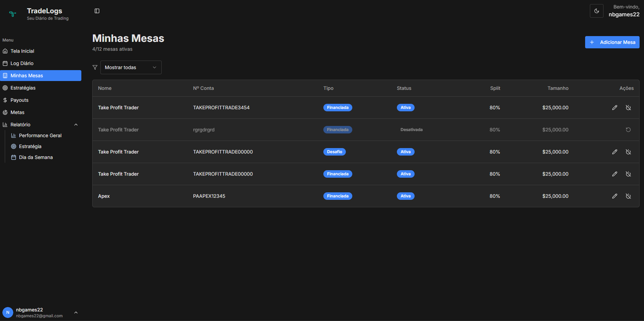Click the Take Profit Trader name in the rgrgdrgrd row
The width and height of the screenshot is (644, 321).
click(118, 130)
